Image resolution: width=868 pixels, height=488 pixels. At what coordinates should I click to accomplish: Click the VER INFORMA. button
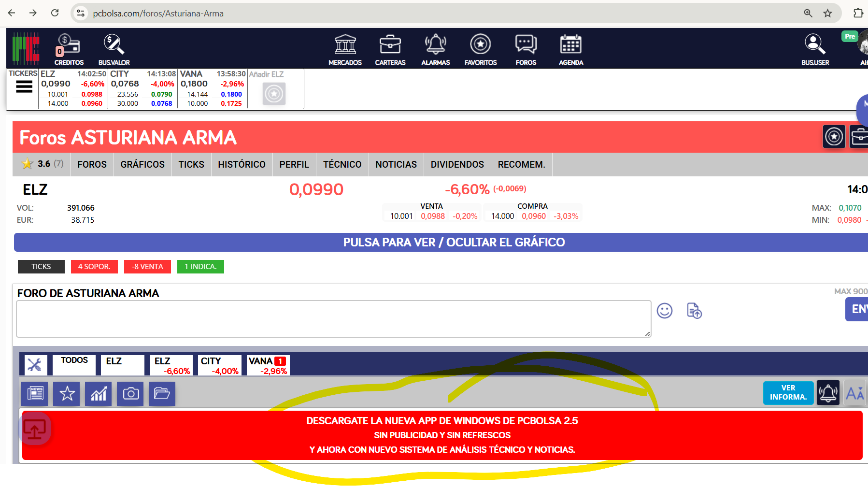788,393
